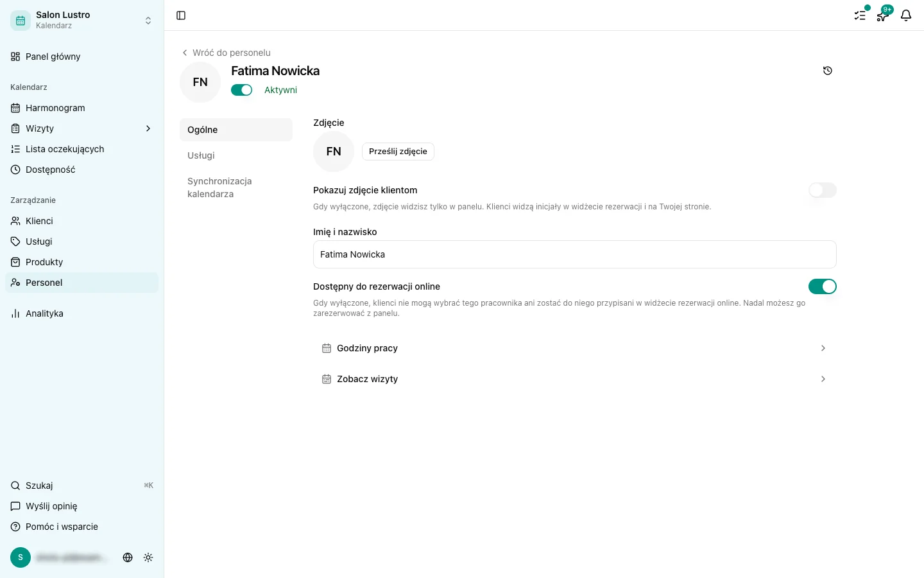The height and width of the screenshot is (578, 924).
Task: Click the Aktywni status label
Action: [280, 90]
